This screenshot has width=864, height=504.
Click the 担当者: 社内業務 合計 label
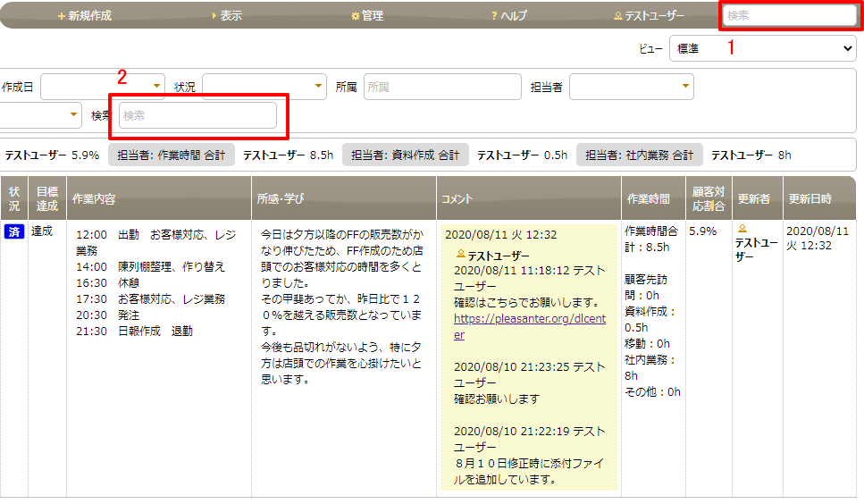(x=639, y=155)
